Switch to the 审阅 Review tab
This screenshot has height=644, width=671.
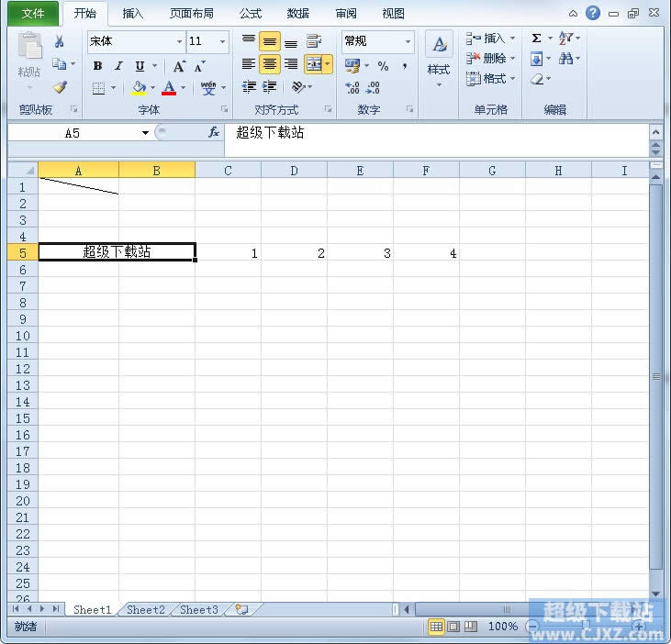[x=346, y=14]
